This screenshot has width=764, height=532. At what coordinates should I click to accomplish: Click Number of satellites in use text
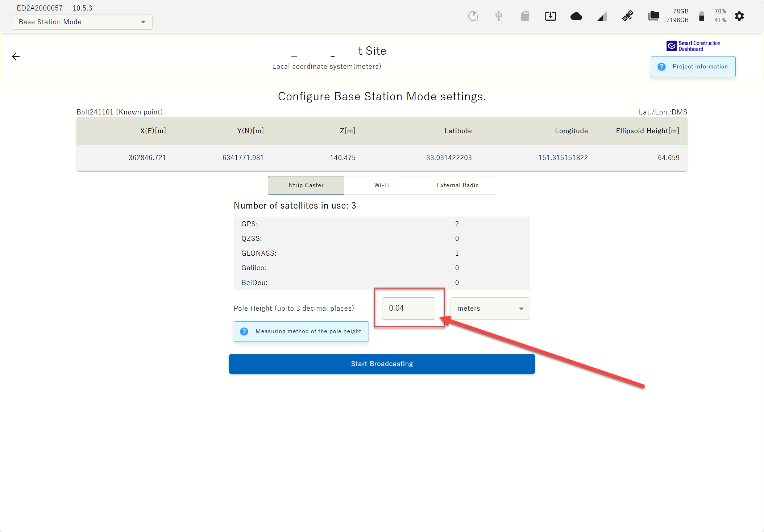click(x=295, y=206)
